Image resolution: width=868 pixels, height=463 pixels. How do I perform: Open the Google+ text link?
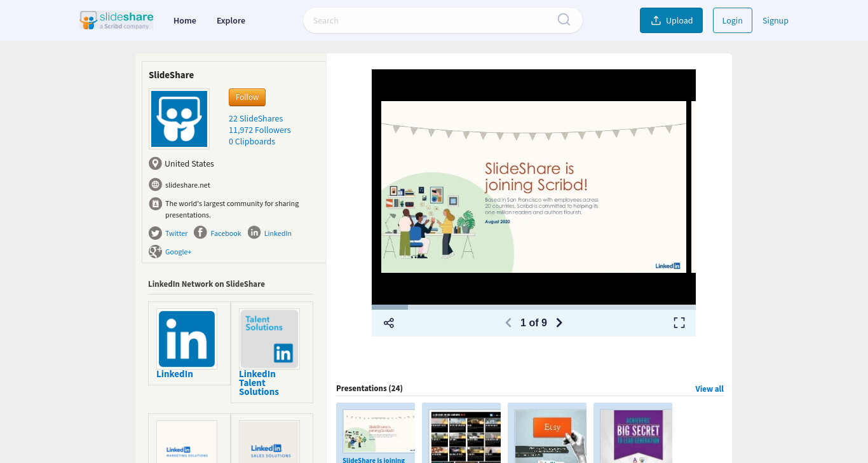tap(178, 252)
